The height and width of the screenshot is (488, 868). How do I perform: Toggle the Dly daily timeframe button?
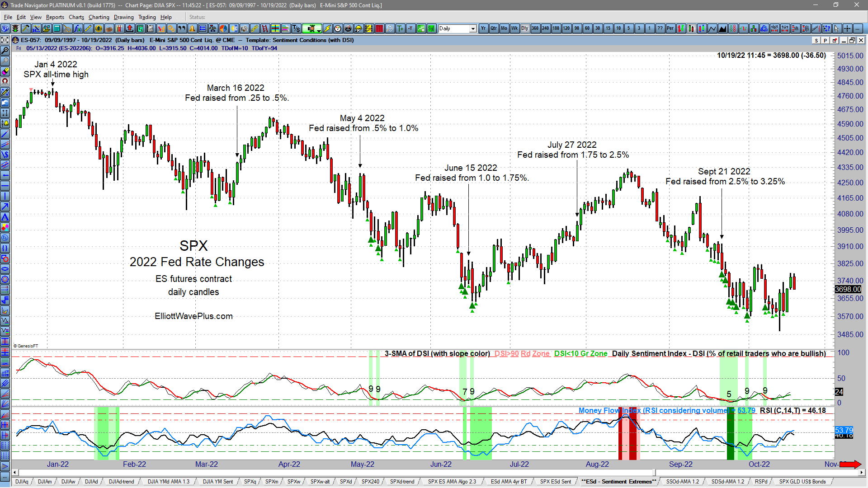click(x=525, y=28)
